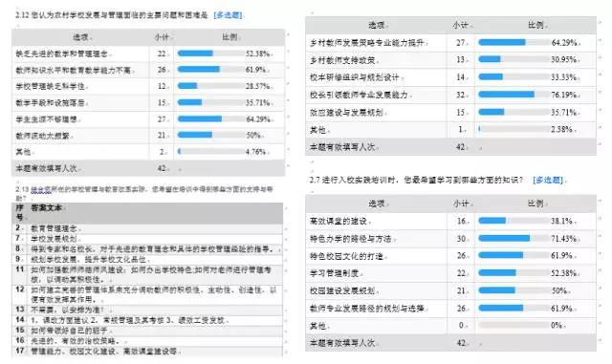The width and height of the screenshot is (612, 364).
Task: Click question 2.13 underlined text 结合您
Action: pos(41,189)
